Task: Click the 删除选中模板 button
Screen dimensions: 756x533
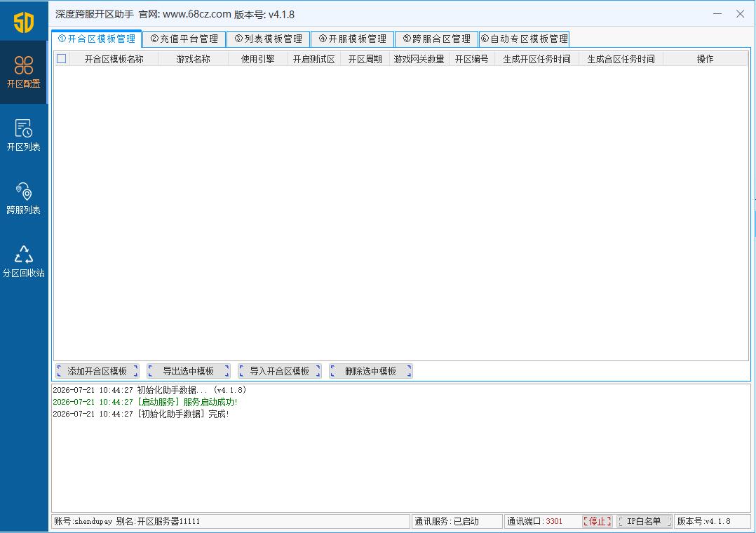Action: pos(371,372)
